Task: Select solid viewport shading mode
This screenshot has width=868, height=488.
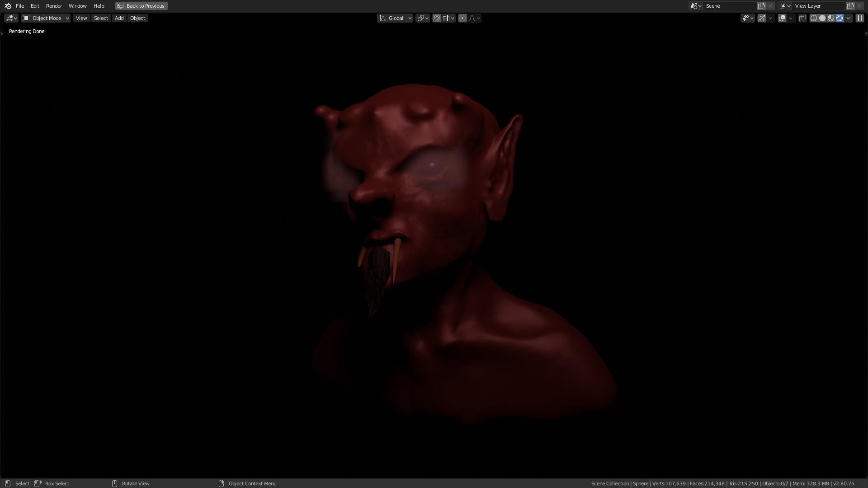Action: [822, 18]
